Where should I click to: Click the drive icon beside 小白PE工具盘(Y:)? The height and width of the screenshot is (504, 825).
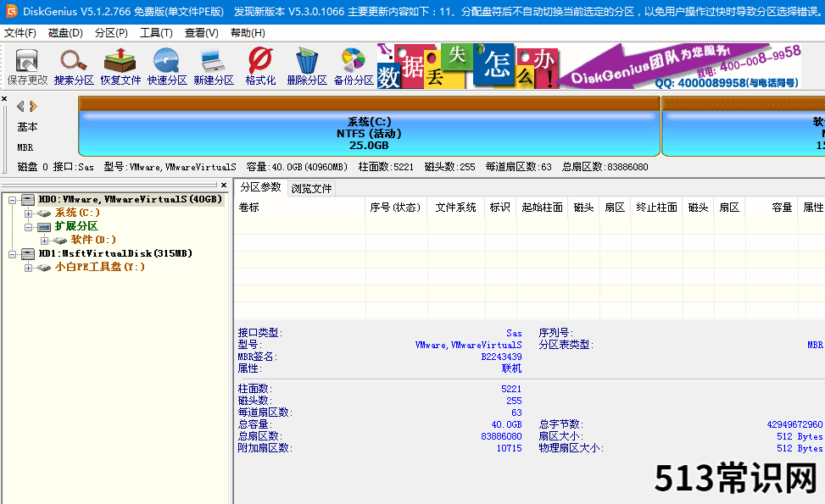pos(44,268)
